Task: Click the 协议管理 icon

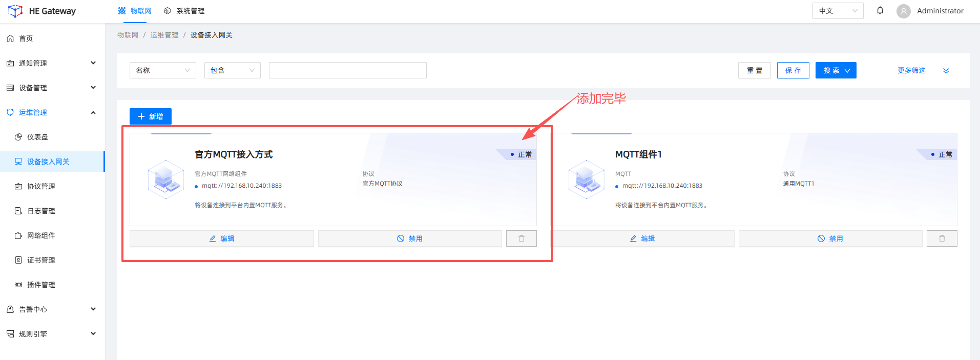Action: pos(18,186)
